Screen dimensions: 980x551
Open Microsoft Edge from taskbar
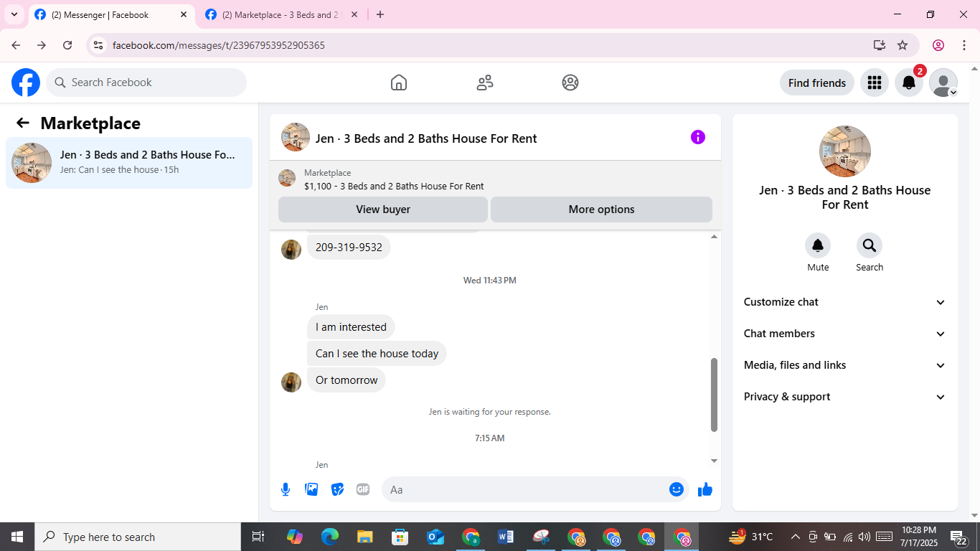click(x=330, y=537)
